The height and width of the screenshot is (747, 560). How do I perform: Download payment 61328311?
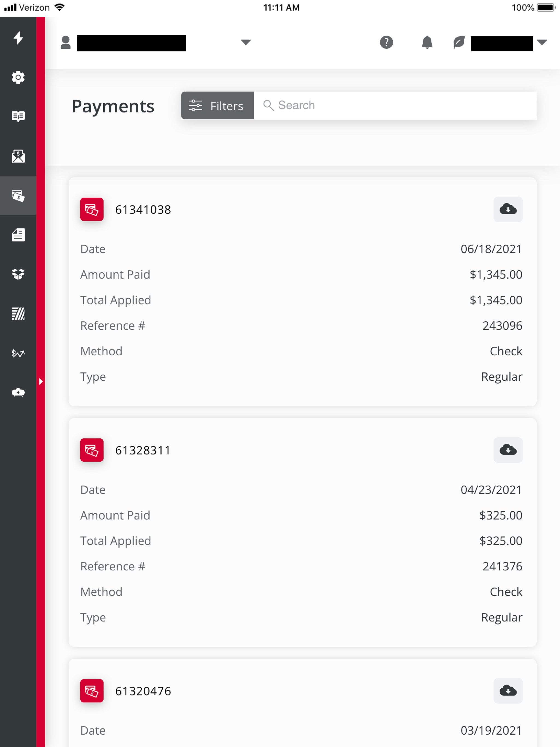tap(508, 450)
